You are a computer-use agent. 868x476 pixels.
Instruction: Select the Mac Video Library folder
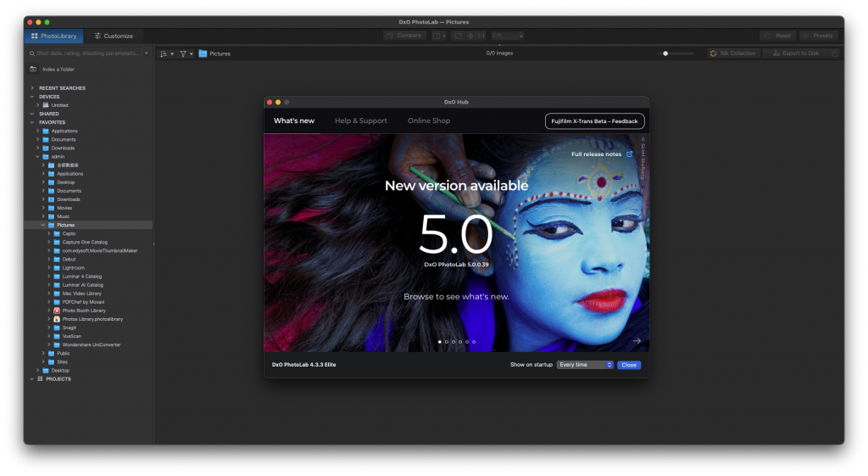82,294
